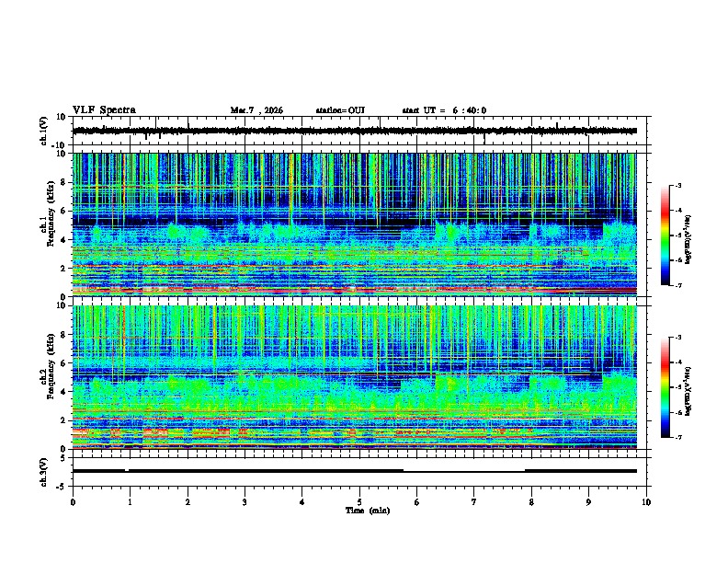Click the ch.2 "Frequency (kHz)" axis label
Screen dimensions: 728x563
tap(51, 366)
